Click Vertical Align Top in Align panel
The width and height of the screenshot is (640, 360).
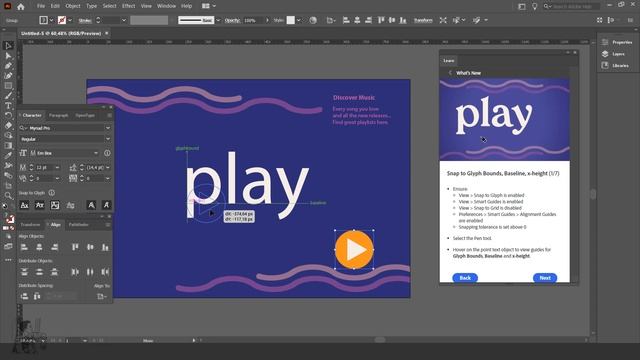(75, 247)
